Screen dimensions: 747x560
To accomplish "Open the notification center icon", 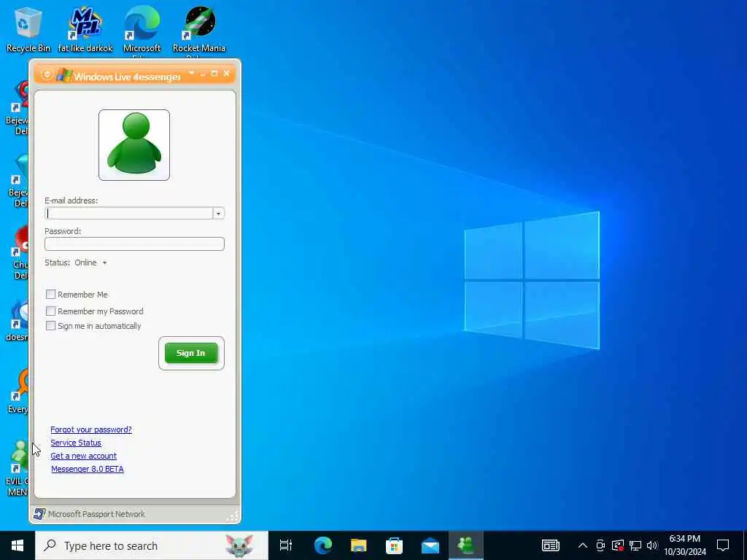I will 723,545.
